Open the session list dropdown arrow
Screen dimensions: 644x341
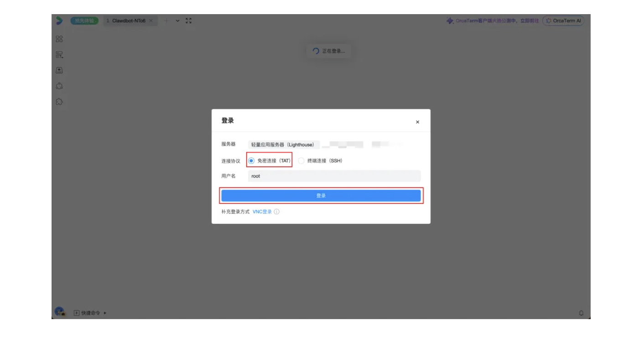click(x=178, y=20)
